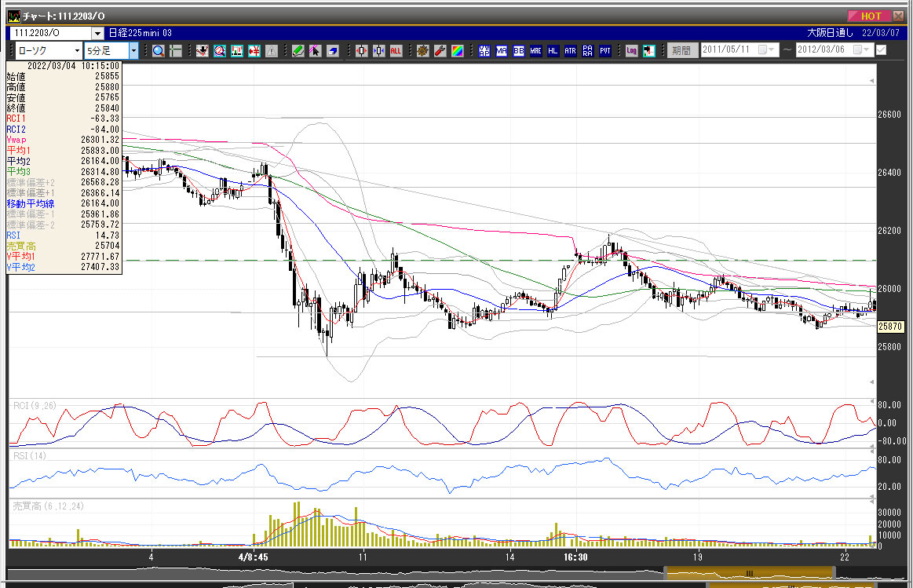Select the cursor pointer tool
Viewport: 913px width, 588px height.
point(315,51)
